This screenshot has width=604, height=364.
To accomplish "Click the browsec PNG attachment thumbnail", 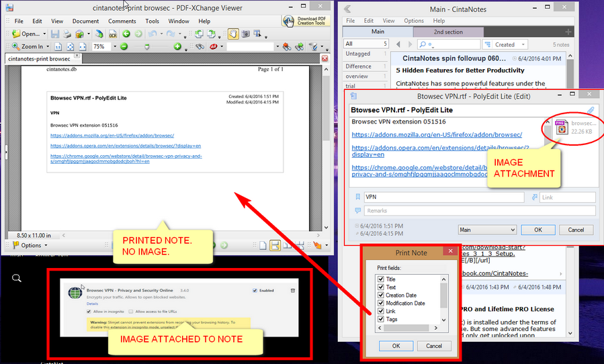I will (561, 127).
